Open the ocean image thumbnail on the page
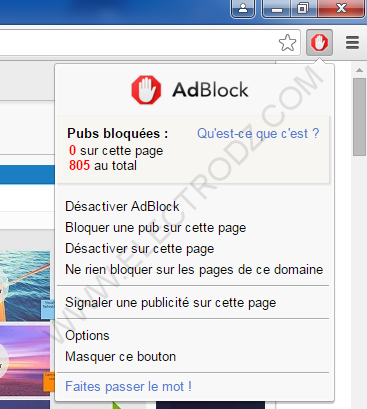This screenshot has width=367, height=409. pos(25,286)
